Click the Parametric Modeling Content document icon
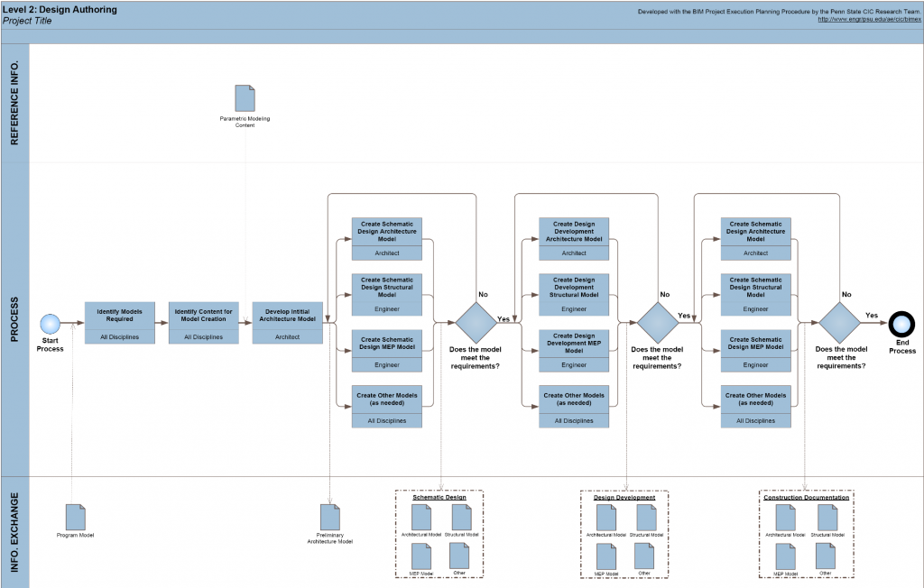This screenshot has height=588, width=924. coord(245,98)
